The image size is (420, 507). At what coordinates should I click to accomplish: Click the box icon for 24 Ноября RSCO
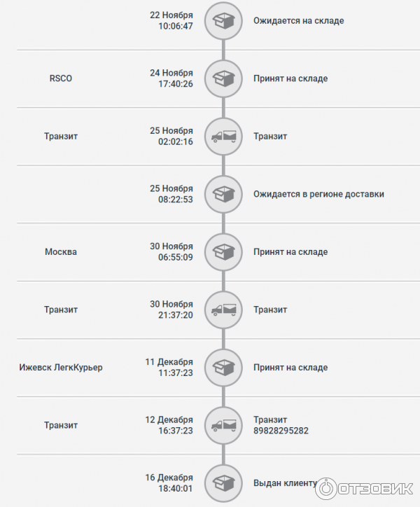pyautogui.click(x=223, y=78)
